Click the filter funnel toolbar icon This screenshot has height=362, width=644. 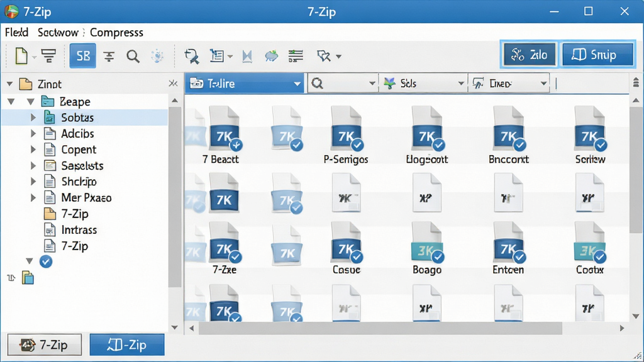coord(48,56)
